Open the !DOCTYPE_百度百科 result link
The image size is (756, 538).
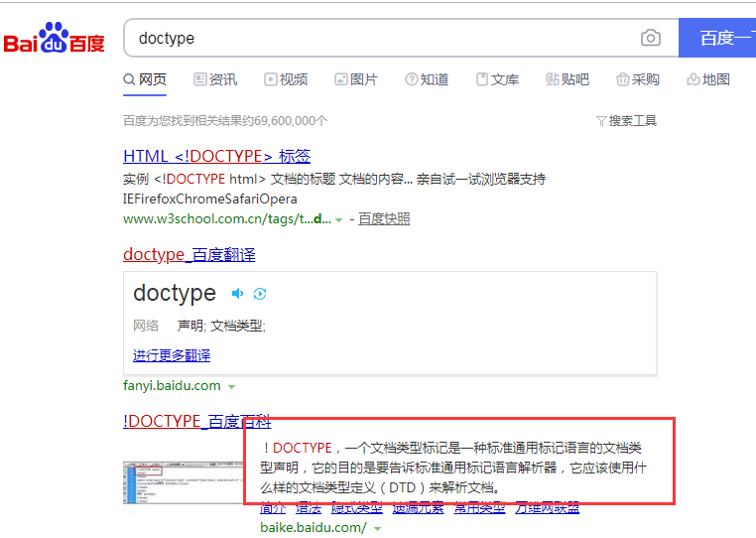197,421
